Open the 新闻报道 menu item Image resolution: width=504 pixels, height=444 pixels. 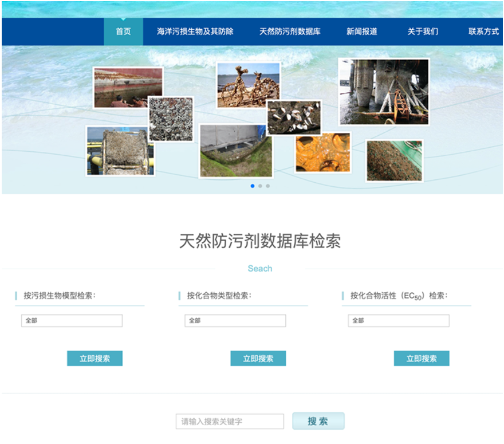click(x=361, y=32)
